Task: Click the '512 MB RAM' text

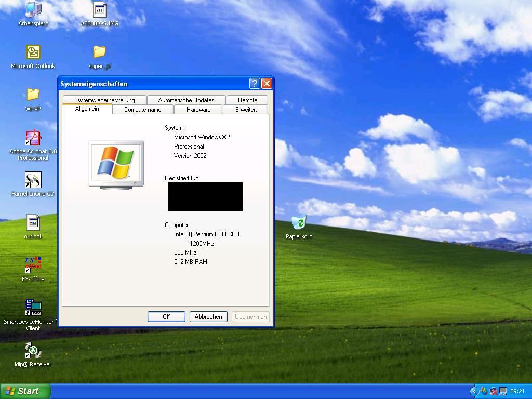Action: [191, 262]
